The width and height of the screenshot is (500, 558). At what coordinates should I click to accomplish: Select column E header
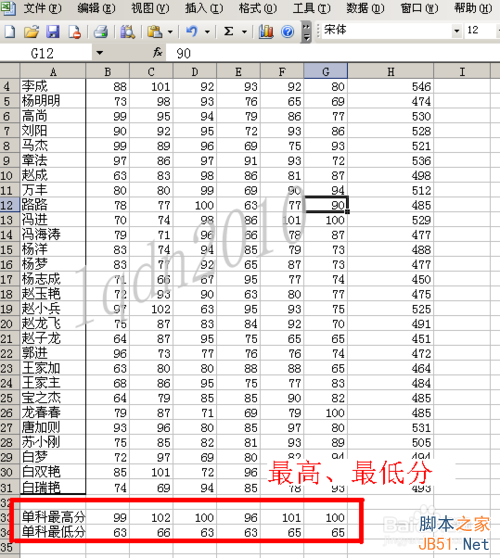tap(238, 72)
